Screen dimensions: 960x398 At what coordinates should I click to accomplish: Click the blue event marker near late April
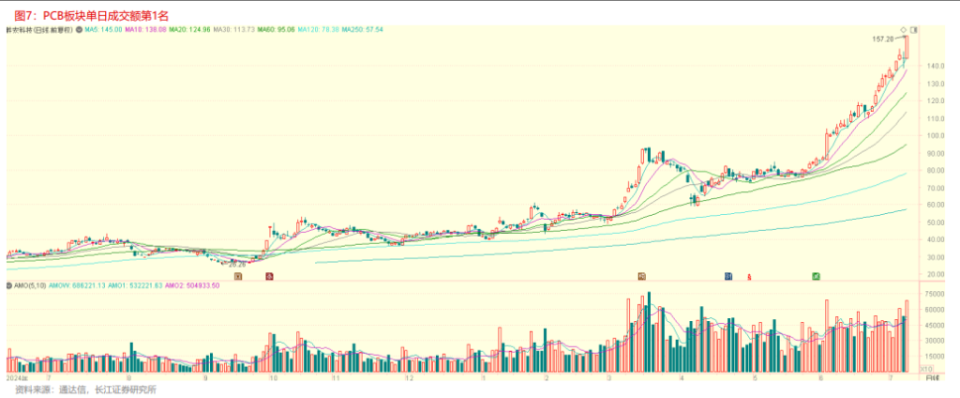coord(729,277)
